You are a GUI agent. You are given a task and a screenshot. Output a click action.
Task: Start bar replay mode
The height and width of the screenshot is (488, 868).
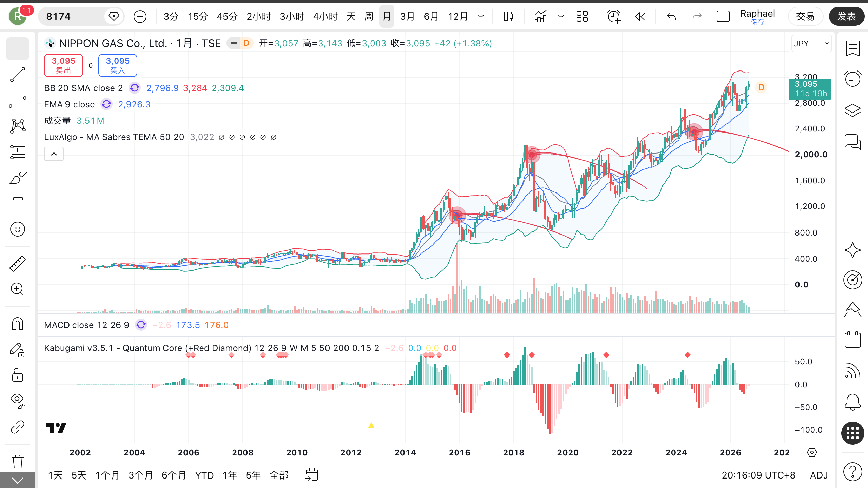click(640, 16)
